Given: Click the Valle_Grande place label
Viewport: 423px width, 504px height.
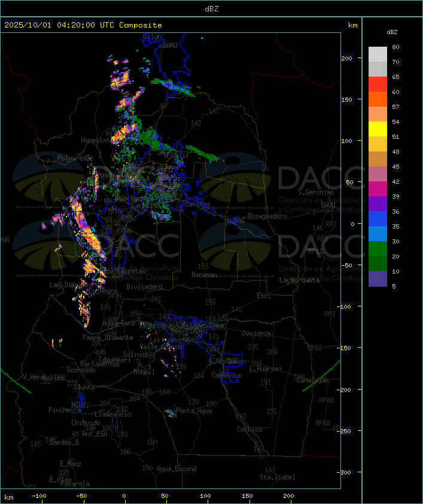Looking at the screenshot, I should [x=161, y=347].
